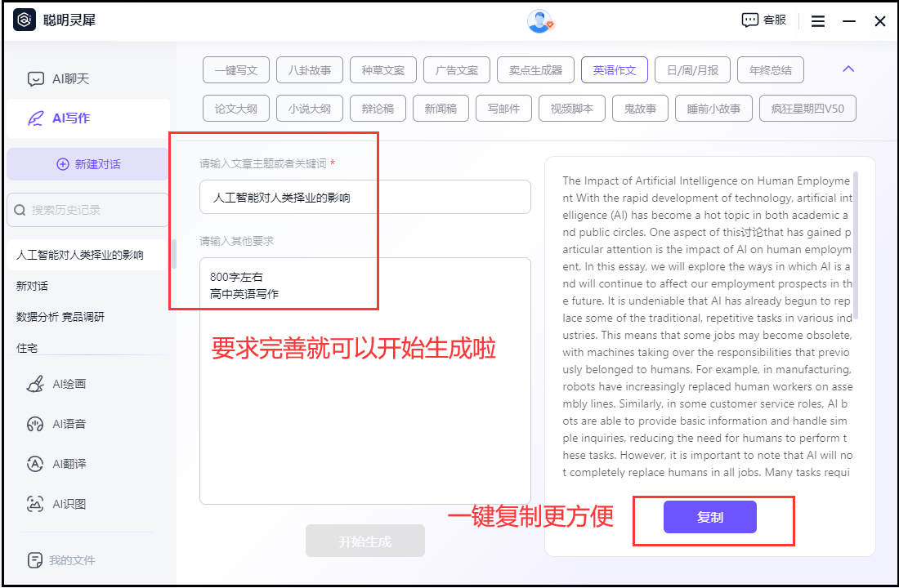899x588 pixels.
Task: Select the 广告文案 template
Action: [457, 70]
